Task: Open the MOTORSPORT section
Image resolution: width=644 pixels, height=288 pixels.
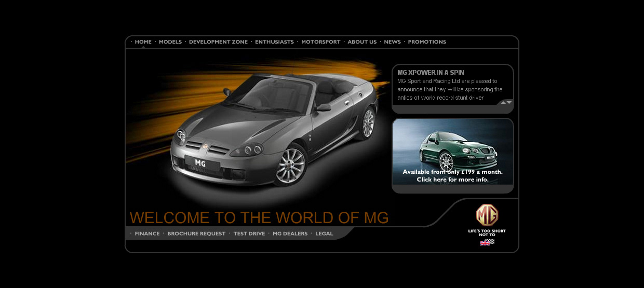Action: [x=321, y=42]
